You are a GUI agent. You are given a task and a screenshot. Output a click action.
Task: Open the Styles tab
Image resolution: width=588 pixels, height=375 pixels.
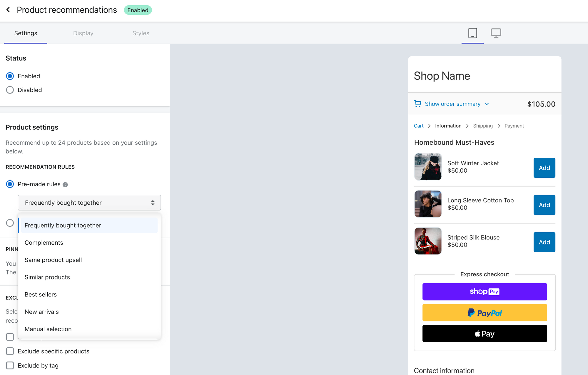pos(141,33)
